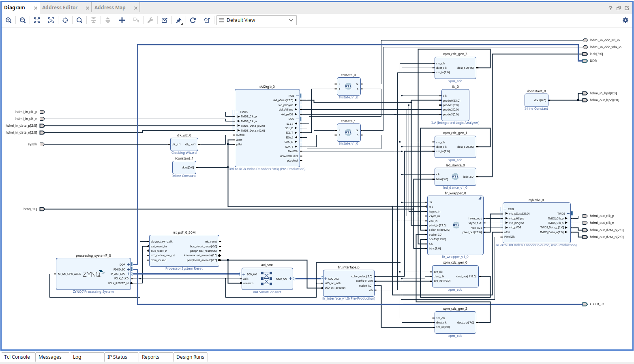Expand the DDR interface on processing_system7_0

point(129,265)
